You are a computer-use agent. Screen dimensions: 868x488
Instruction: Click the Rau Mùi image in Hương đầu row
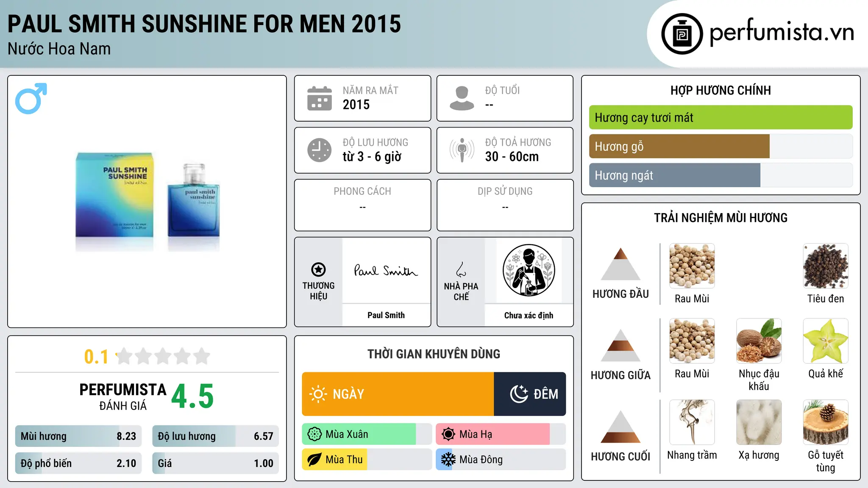click(692, 266)
